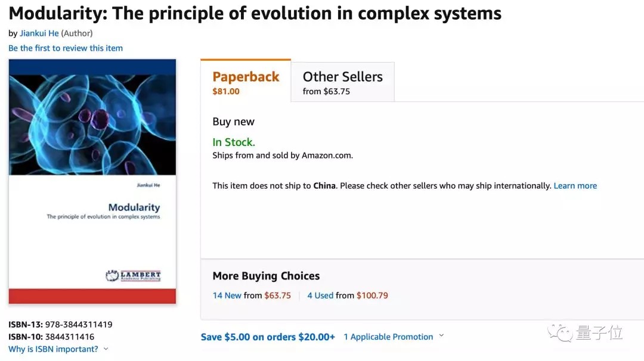The height and width of the screenshot is (361, 644).
Task: Open the 1 Applicable Promotion dropdown
Action: (388, 337)
